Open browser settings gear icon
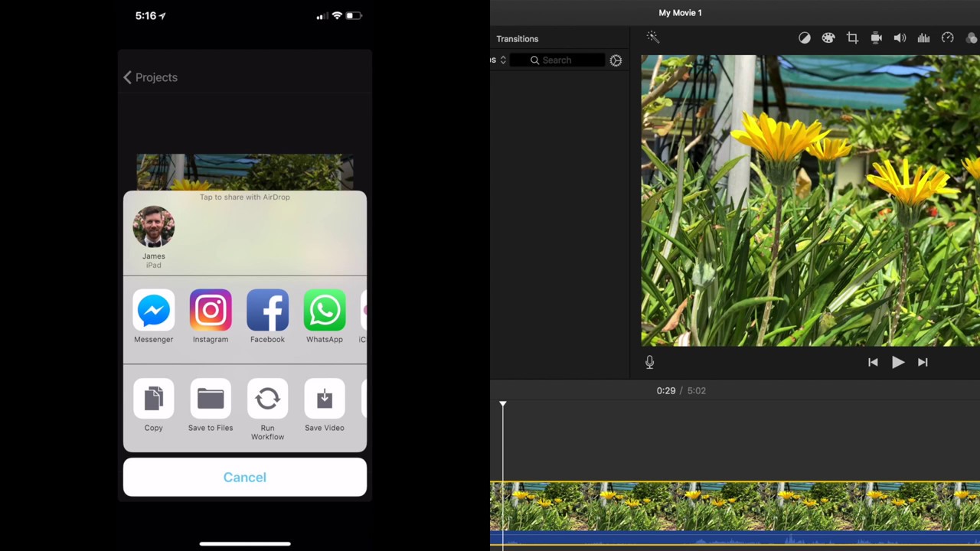 (616, 60)
